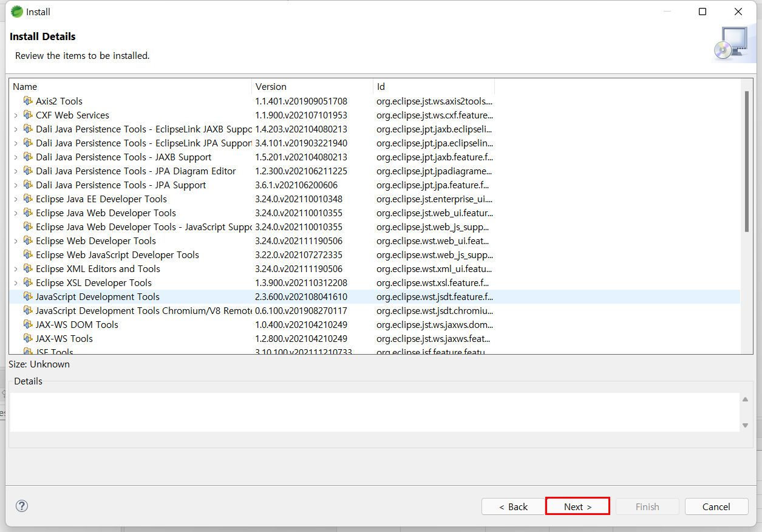Select version 1.1.401.v201909051708 cell
This screenshot has width=762, height=532.
[301, 101]
